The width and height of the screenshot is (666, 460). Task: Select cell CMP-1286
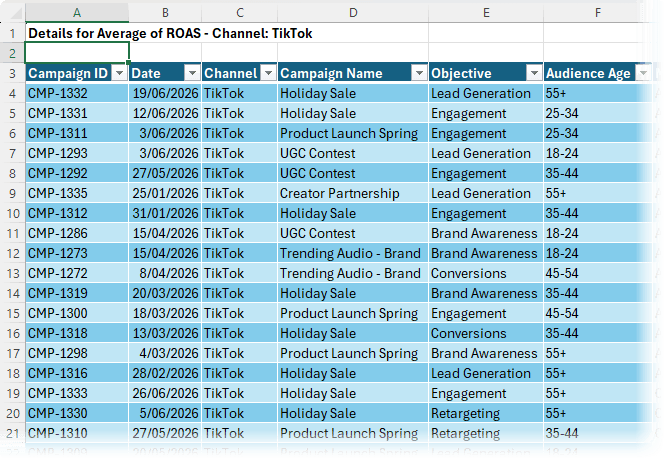click(77, 233)
